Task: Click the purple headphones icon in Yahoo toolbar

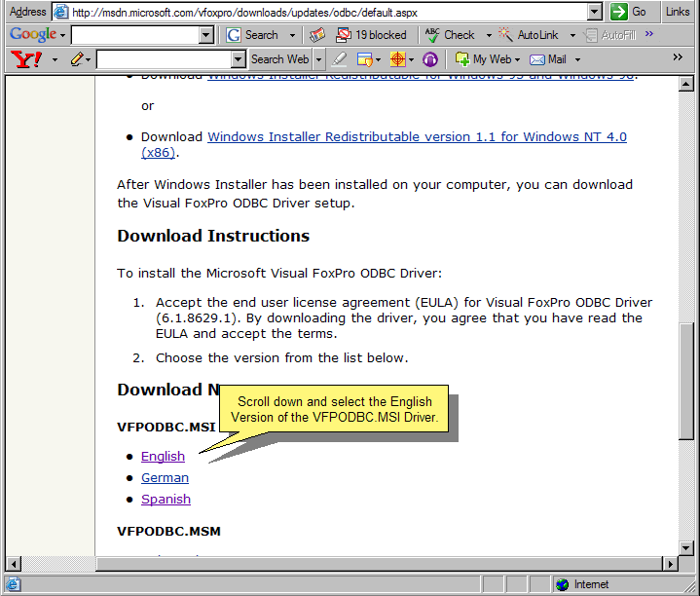Action: tap(430, 59)
